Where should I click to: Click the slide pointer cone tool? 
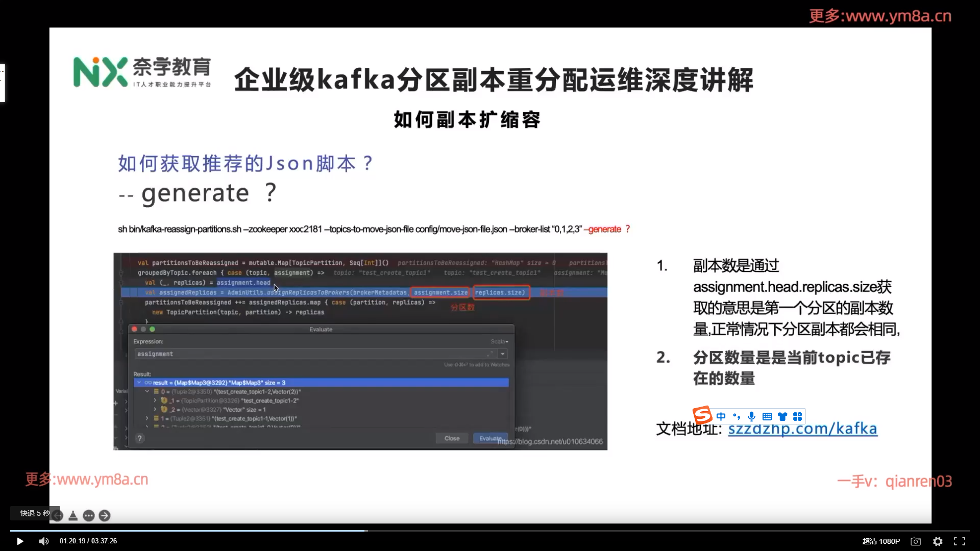(x=73, y=516)
